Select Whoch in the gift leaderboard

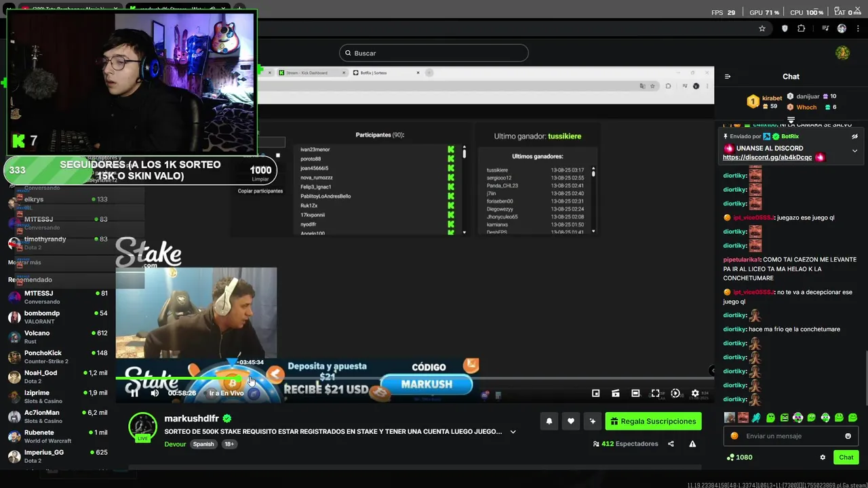click(x=812, y=107)
